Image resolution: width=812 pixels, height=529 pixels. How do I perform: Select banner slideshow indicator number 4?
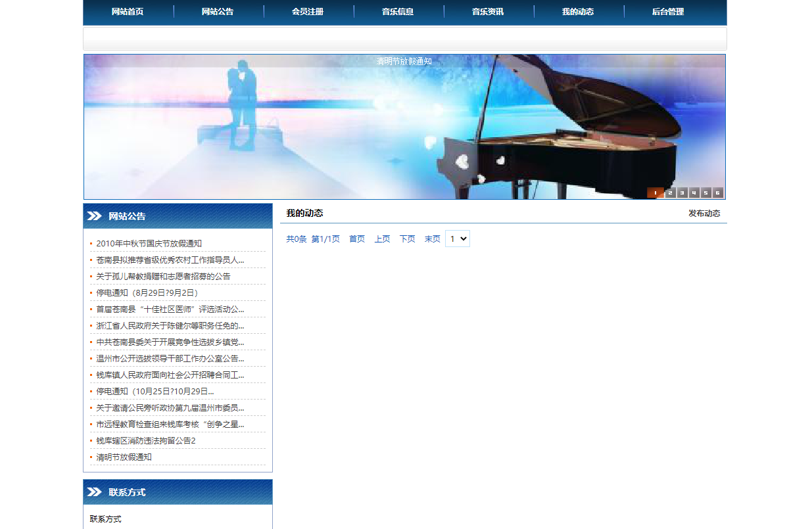pyautogui.click(x=694, y=193)
